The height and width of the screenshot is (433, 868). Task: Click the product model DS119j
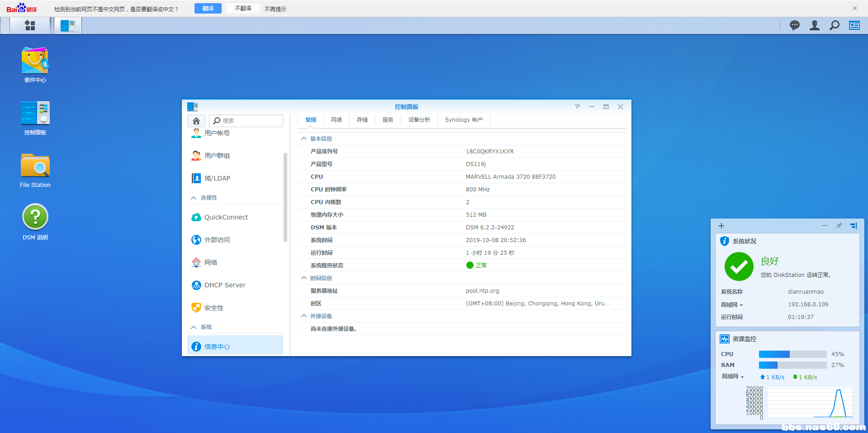tap(476, 164)
